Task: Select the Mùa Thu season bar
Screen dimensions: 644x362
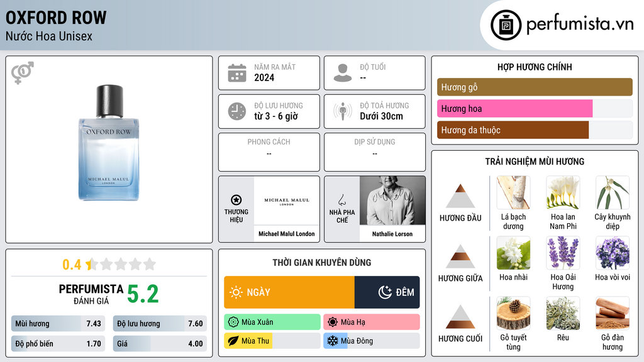Action: (272, 341)
